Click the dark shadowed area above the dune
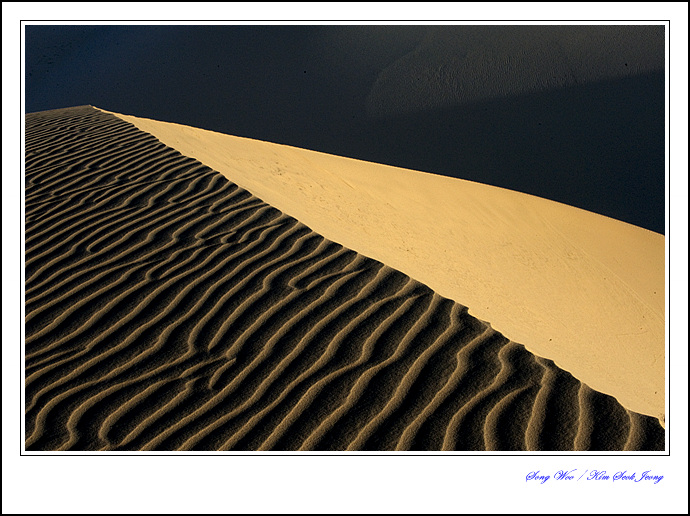690x516 pixels. (x=200, y=65)
